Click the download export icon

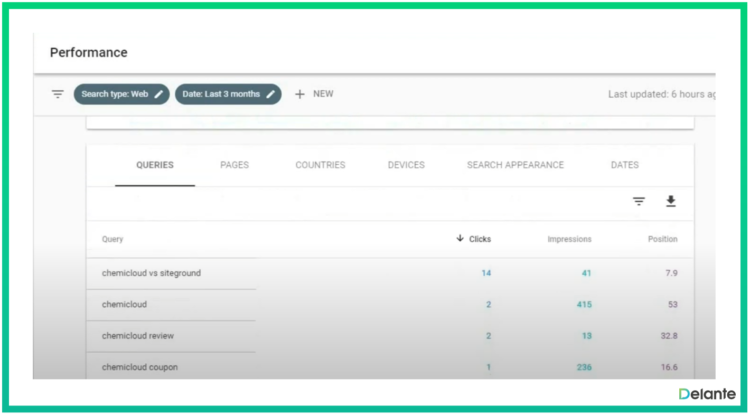671,202
